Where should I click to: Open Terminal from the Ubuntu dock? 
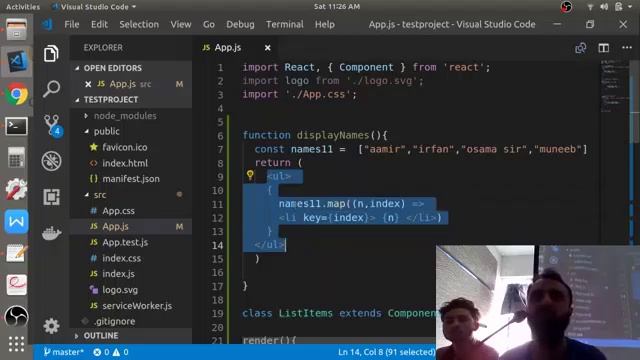point(16,126)
